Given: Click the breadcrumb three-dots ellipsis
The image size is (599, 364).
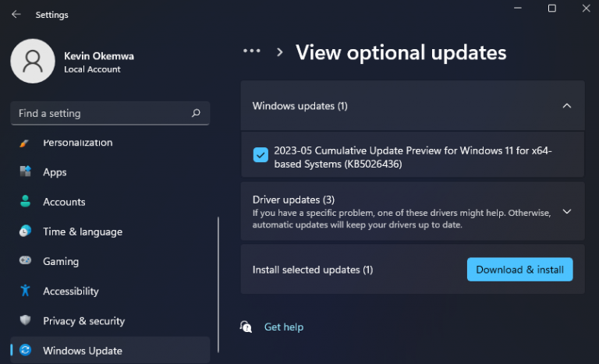Looking at the screenshot, I should 252,51.
